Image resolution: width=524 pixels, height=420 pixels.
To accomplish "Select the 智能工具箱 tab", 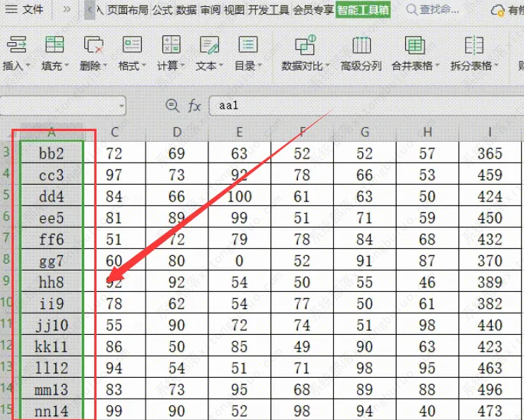I will pos(363,10).
